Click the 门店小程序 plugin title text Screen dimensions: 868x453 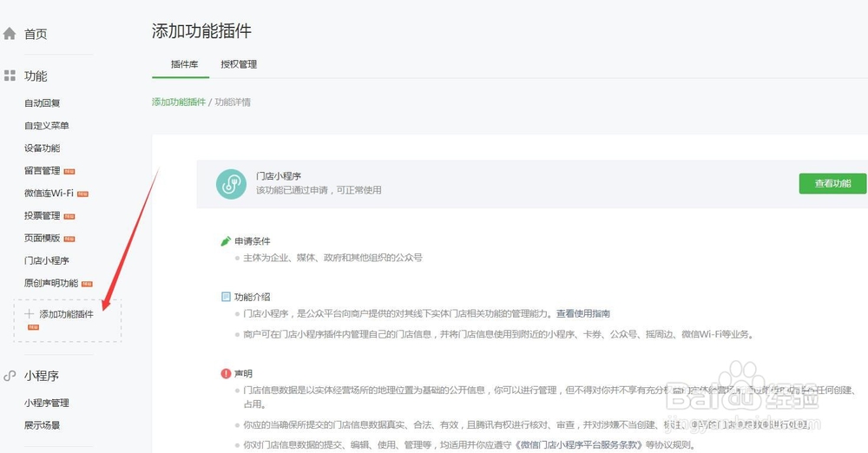(279, 176)
